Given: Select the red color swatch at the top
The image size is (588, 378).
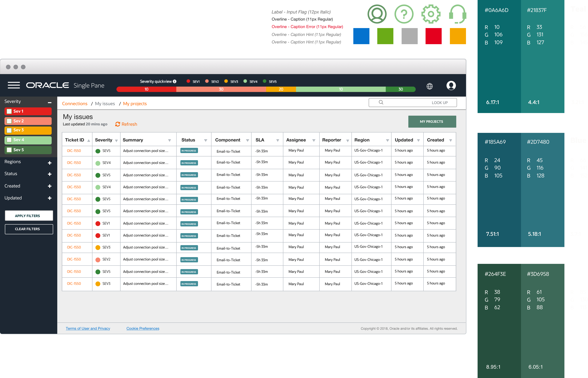Looking at the screenshot, I should tap(433, 36).
